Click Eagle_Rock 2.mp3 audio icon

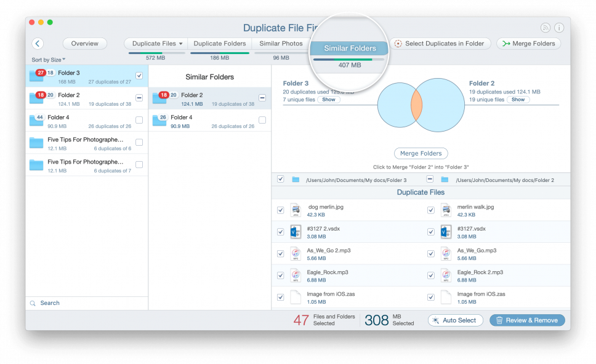[446, 275]
